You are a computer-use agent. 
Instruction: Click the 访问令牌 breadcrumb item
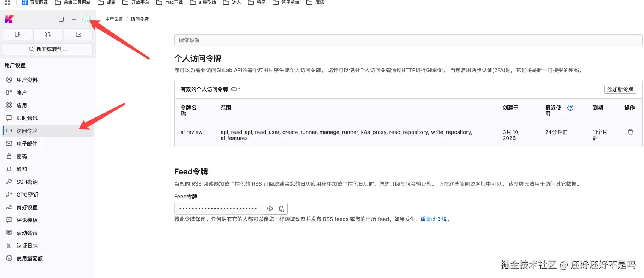140,19
